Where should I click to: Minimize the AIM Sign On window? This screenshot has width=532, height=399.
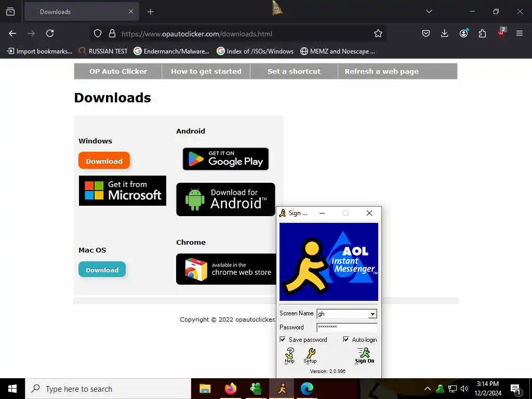click(322, 213)
